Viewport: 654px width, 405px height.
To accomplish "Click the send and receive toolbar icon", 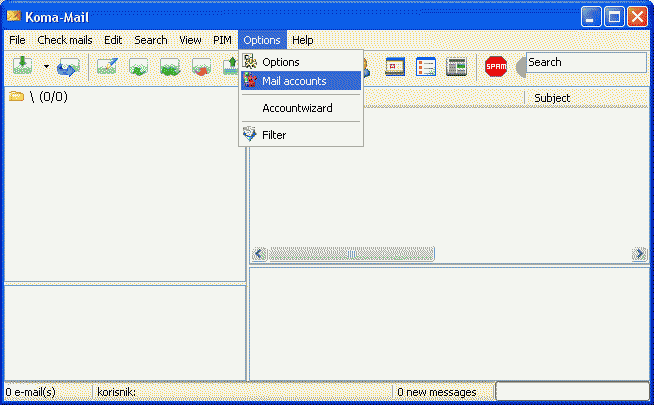I will coord(68,67).
